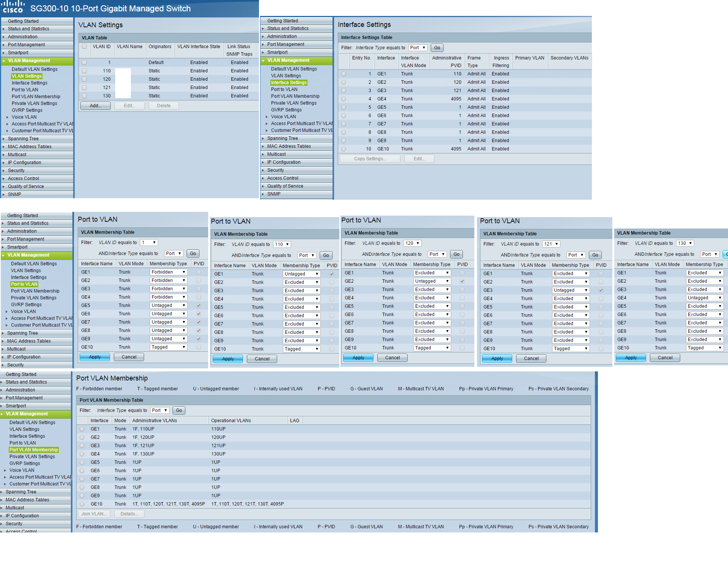Screen dimensions: 728x573
Task: Click '1T, 110T, 120T, 121T, 130T, 4095P' in Administrative VLANs
Action: 169,504
